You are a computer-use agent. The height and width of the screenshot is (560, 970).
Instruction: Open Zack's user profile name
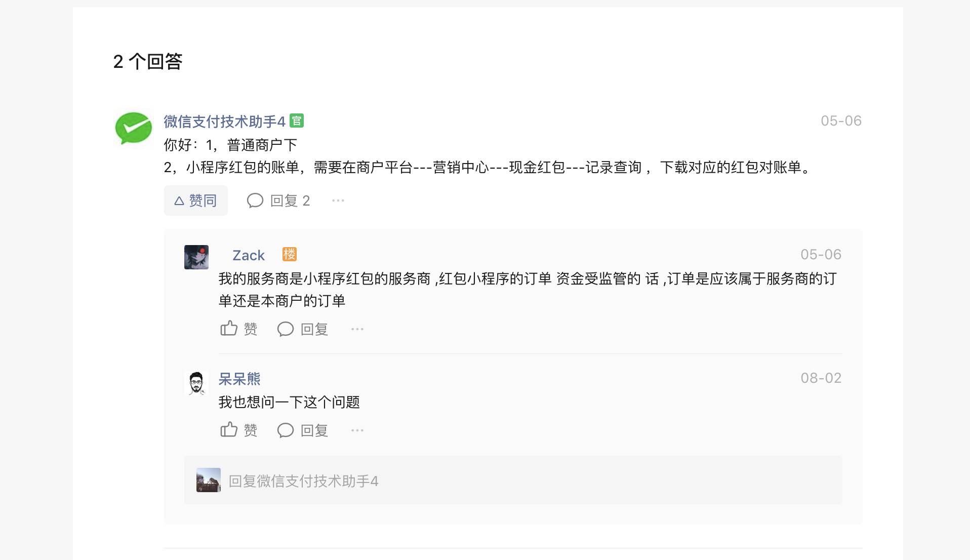point(249,255)
